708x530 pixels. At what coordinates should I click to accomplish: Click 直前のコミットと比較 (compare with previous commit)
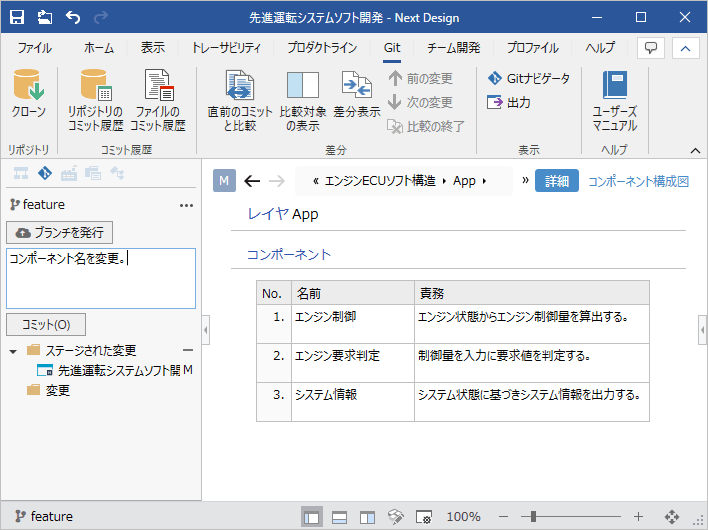(x=239, y=101)
